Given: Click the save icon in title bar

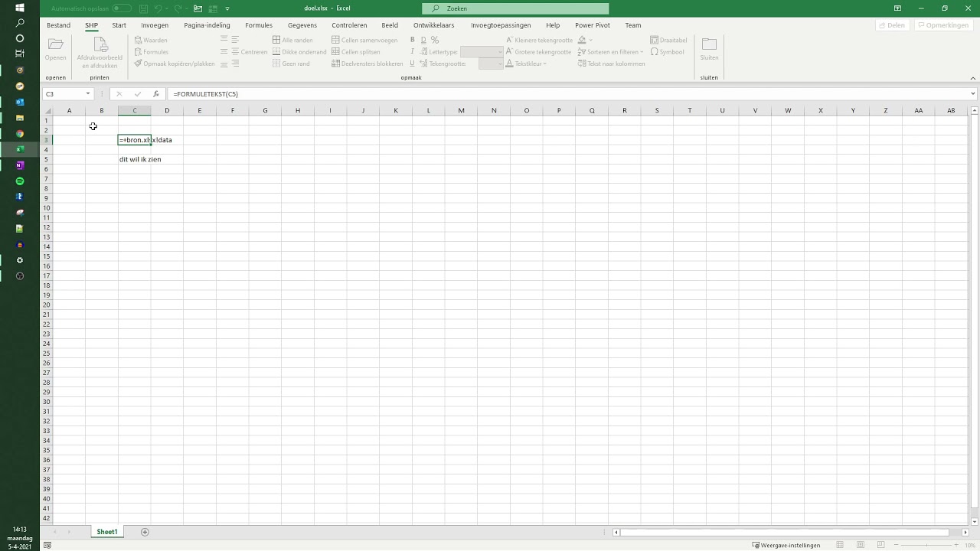Looking at the screenshot, I should [x=142, y=8].
